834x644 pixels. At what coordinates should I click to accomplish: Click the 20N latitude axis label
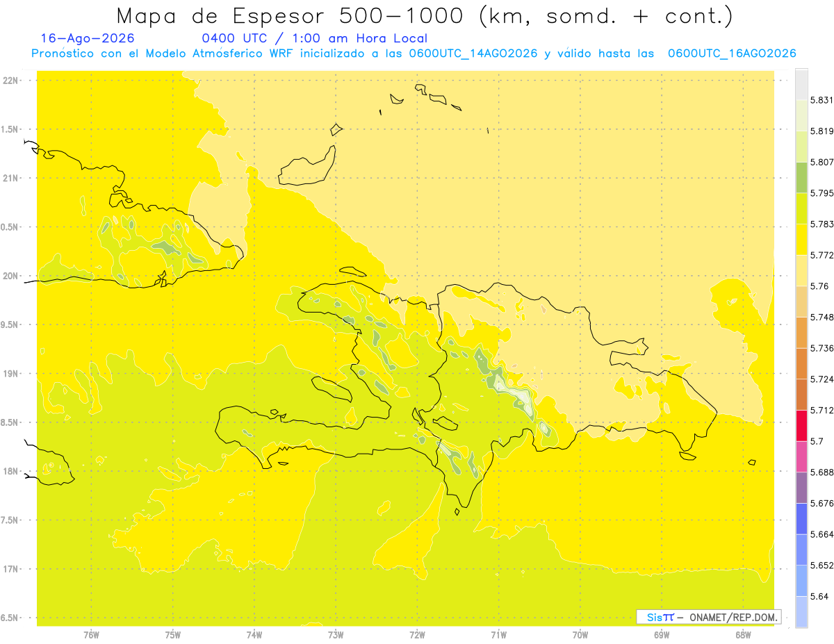12,276
